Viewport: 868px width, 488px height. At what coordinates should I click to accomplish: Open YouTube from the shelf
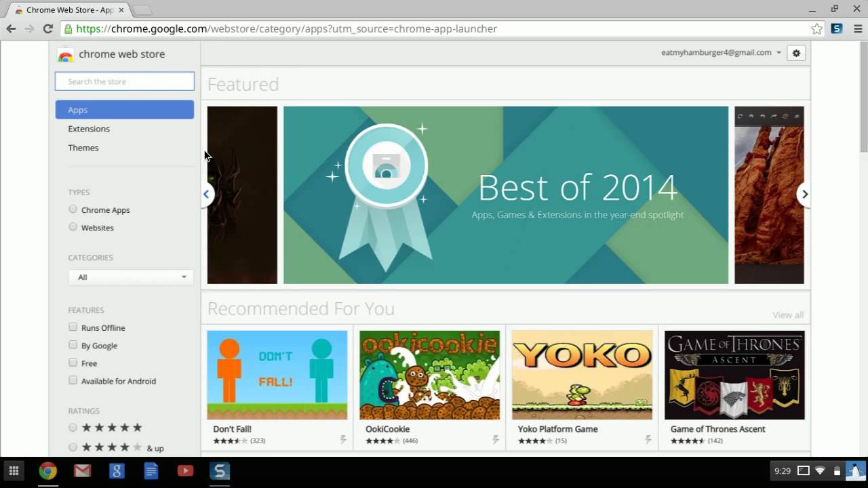pos(185,470)
